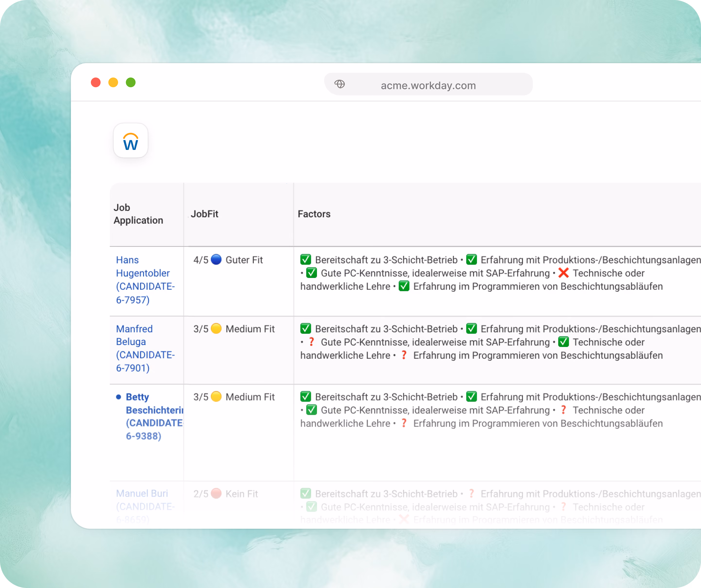The height and width of the screenshot is (588, 701).
Task: Select 'Medium Fit' in Betty Beschichterin's row
Action: tap(250, 397)
